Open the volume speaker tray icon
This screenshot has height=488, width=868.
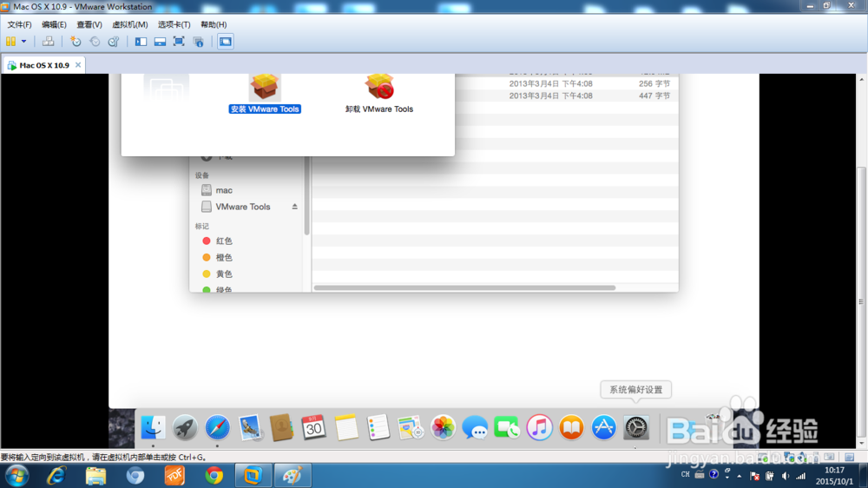785,476
